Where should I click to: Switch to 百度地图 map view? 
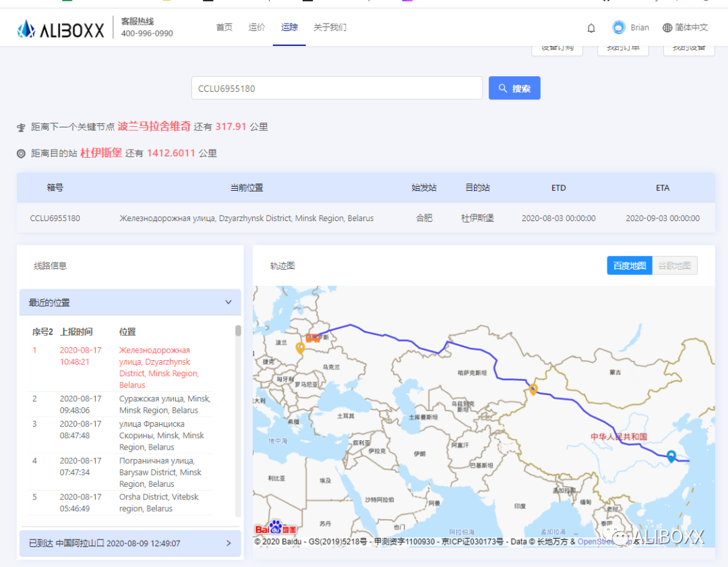pyautogui.click(x=630, y=266)
